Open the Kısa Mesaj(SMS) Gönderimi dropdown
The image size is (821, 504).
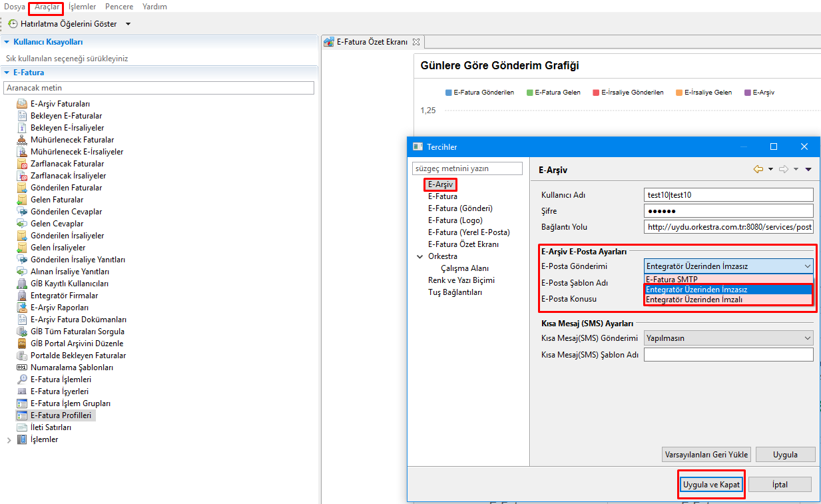pos(728,338)
